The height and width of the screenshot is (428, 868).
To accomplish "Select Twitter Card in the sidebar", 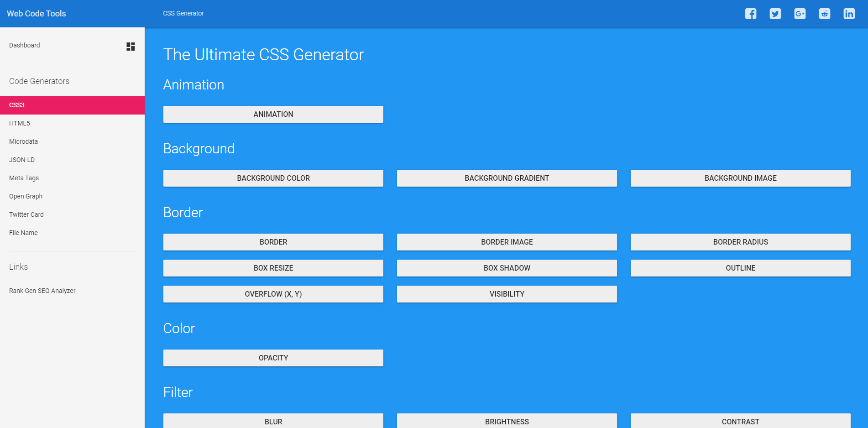I will [72, 214].
